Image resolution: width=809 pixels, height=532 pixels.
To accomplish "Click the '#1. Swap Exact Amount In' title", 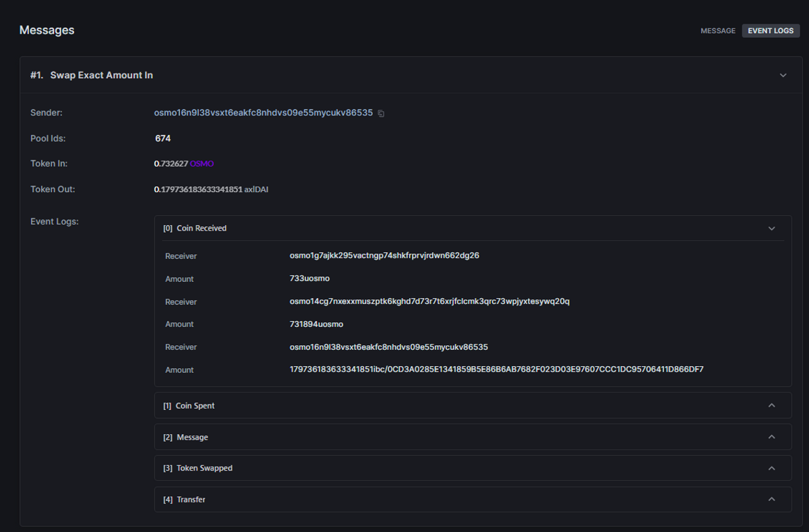I will click(92, 76).
